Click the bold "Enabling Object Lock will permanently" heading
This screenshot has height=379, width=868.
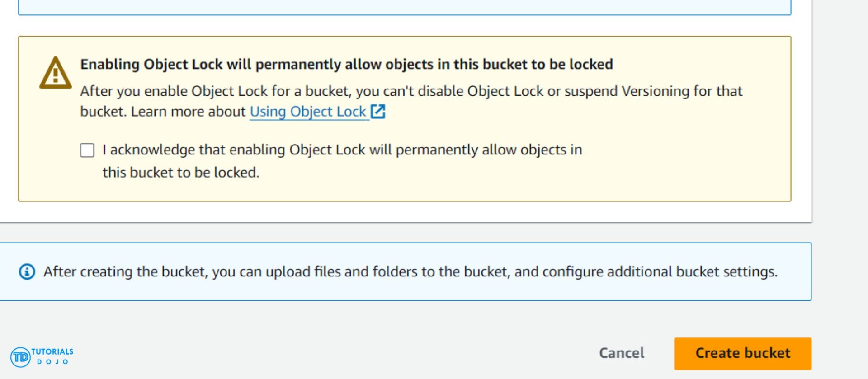point(346,64)
